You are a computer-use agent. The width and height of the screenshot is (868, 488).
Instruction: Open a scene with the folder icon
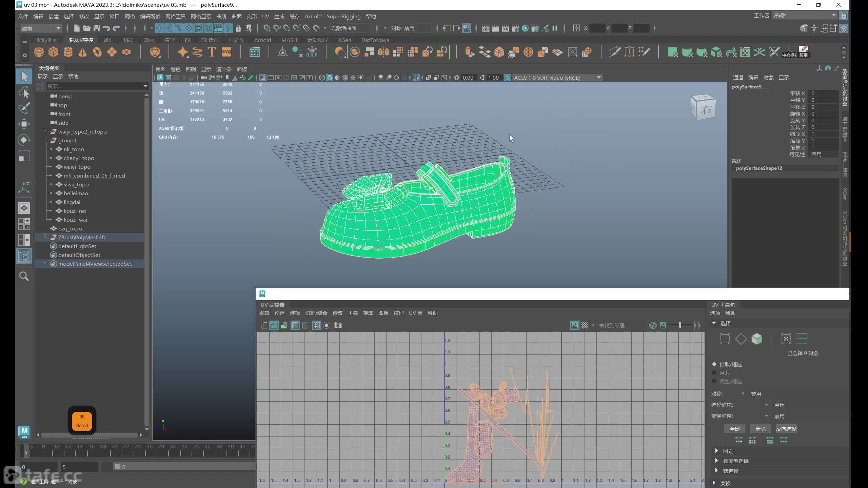pos(87,28)
